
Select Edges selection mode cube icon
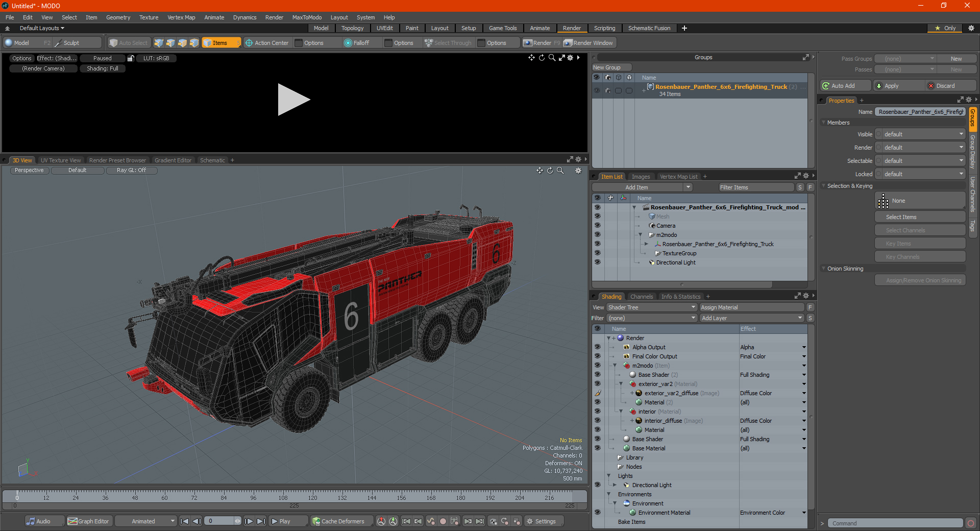click(x=170, y=43)
